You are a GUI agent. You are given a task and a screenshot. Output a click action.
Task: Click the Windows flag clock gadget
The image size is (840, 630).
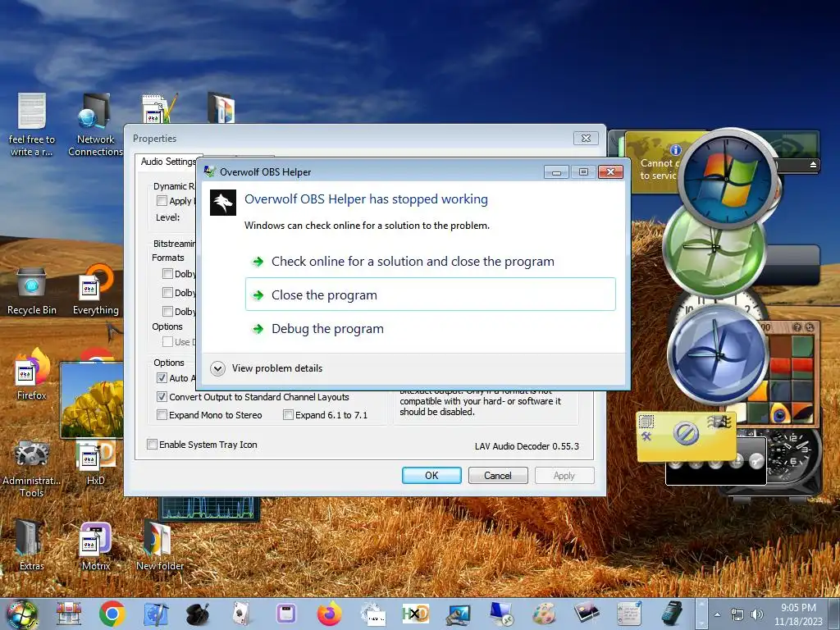727,177
